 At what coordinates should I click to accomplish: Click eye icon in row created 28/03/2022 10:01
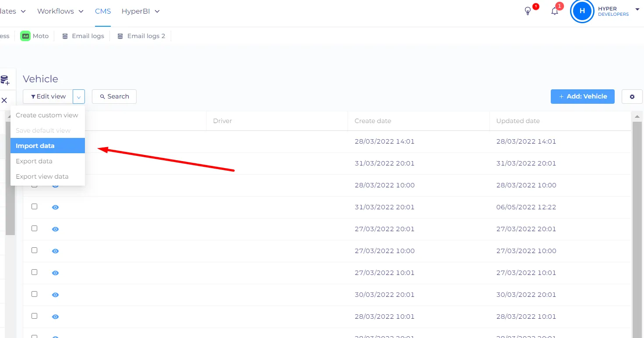tap(55, 317)
